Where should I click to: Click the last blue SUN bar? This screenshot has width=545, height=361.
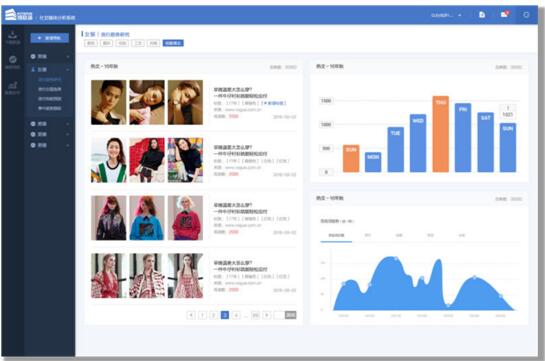(508, 147)
